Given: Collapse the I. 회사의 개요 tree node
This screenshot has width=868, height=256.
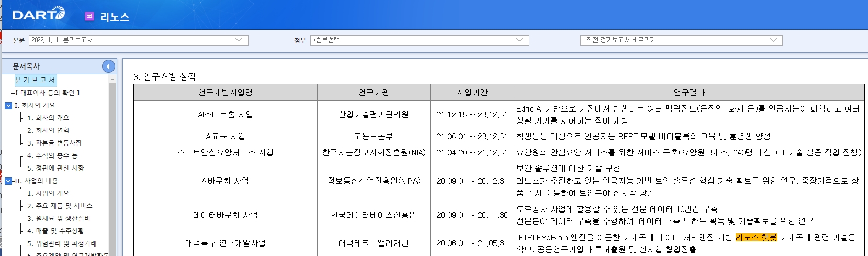Looking at the screenshot, I should [x=8, y=105].
